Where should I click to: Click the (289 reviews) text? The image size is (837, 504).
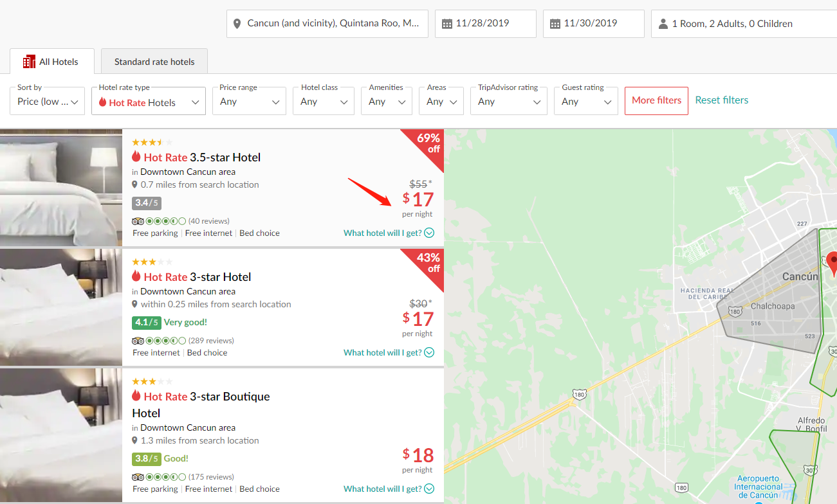click(211, 341)
